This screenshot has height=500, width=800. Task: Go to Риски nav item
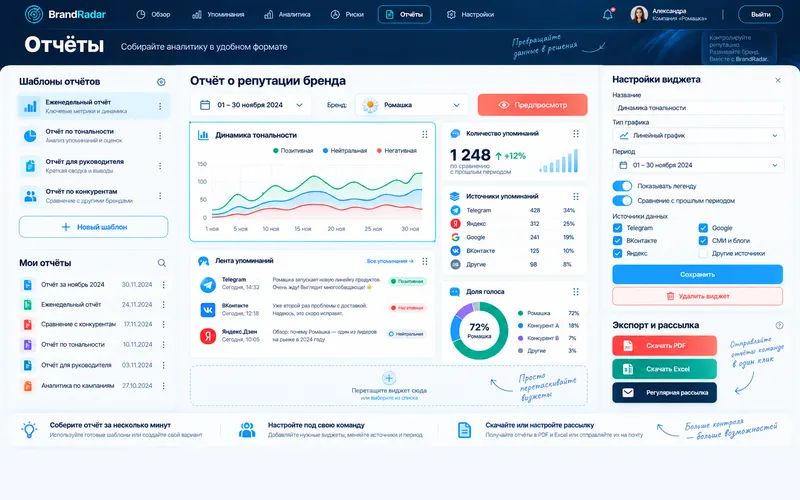[347, 14]
